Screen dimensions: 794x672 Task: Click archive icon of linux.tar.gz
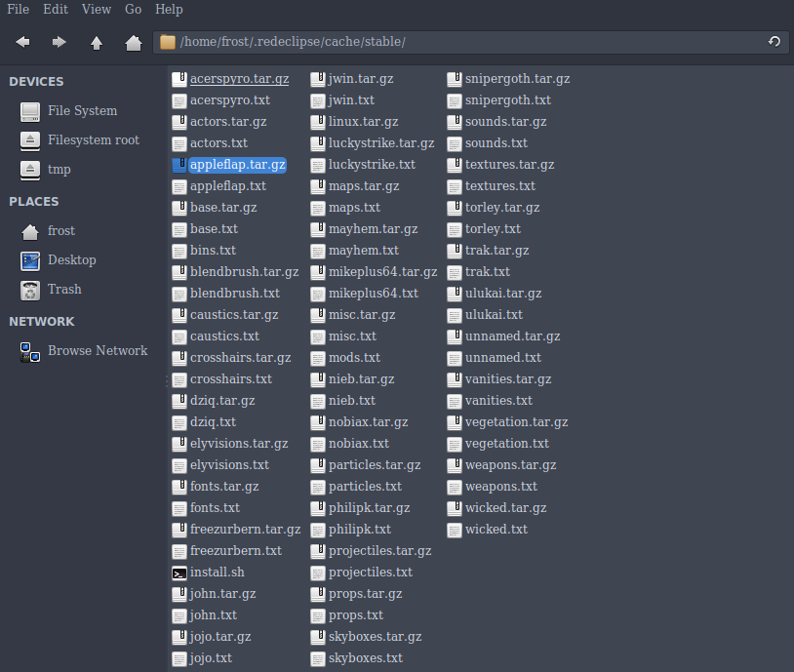point(317,122)
